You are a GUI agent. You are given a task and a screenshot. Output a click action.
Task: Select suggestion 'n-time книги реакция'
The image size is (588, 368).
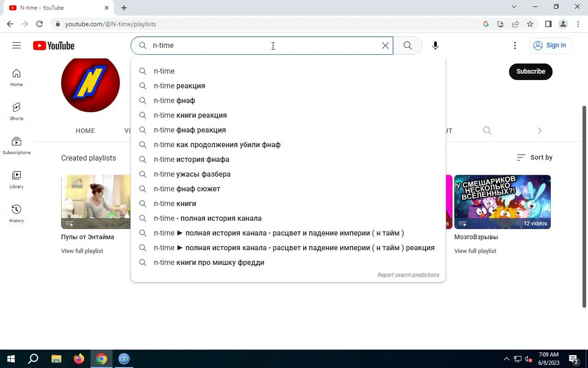coord(288,115)
